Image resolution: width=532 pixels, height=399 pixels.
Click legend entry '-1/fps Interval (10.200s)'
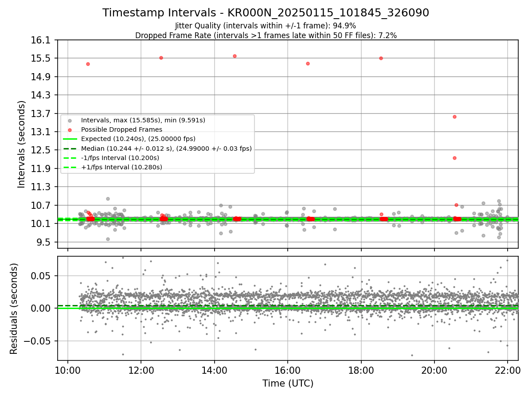point(120,158)
